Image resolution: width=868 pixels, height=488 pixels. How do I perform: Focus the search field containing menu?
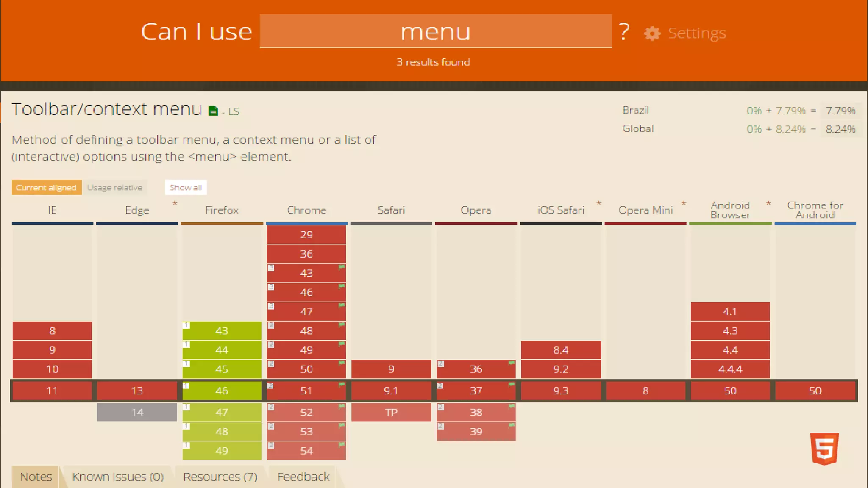tap(435, 31)
